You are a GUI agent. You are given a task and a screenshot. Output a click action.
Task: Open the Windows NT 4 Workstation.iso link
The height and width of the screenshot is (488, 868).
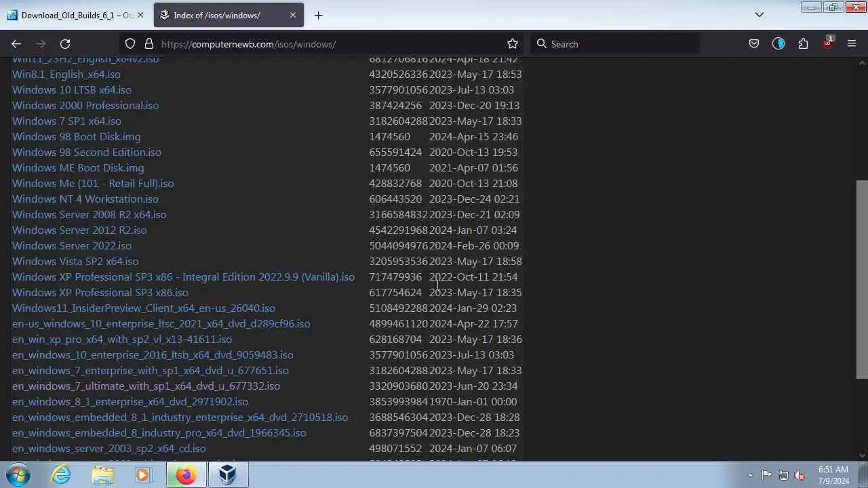[x=85, y=199]
